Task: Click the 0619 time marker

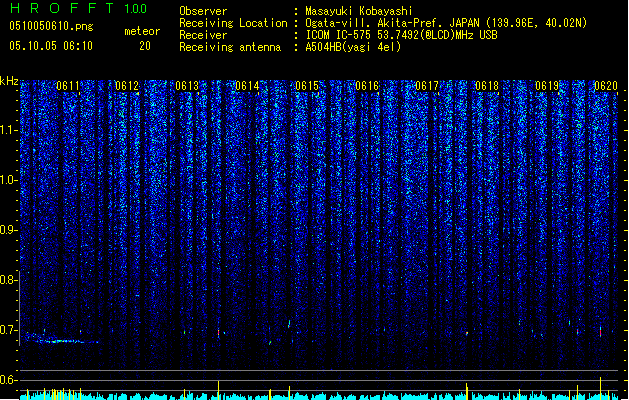Action: click(x=547, y=86)
